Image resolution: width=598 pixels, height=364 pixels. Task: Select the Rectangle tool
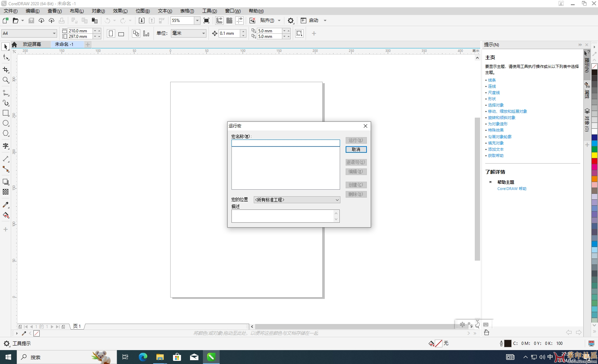[6, 113]
